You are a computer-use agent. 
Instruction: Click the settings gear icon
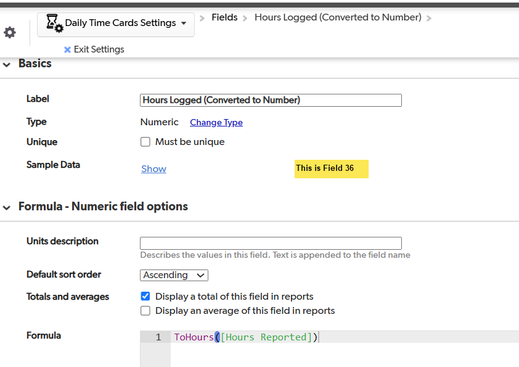click(x=10, y=32)
